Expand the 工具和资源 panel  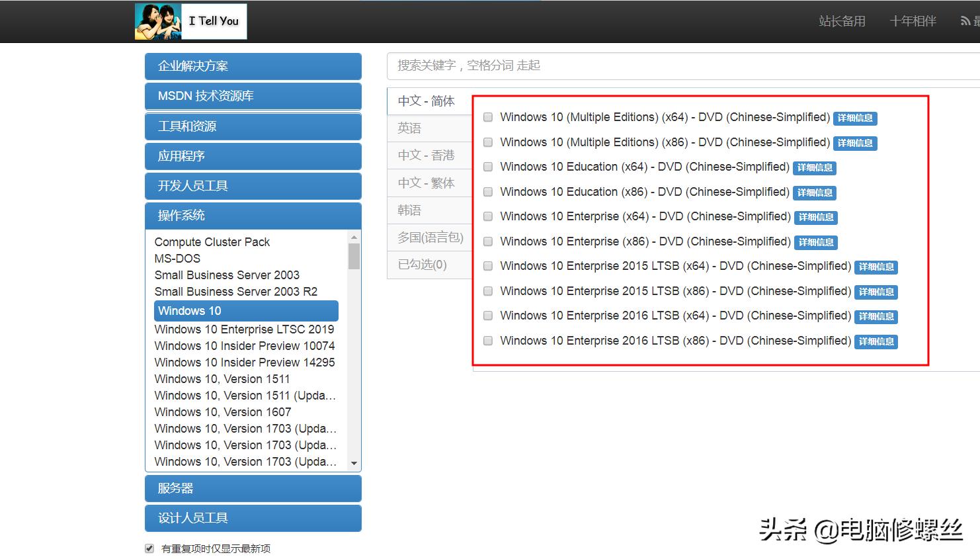(253, 126)
